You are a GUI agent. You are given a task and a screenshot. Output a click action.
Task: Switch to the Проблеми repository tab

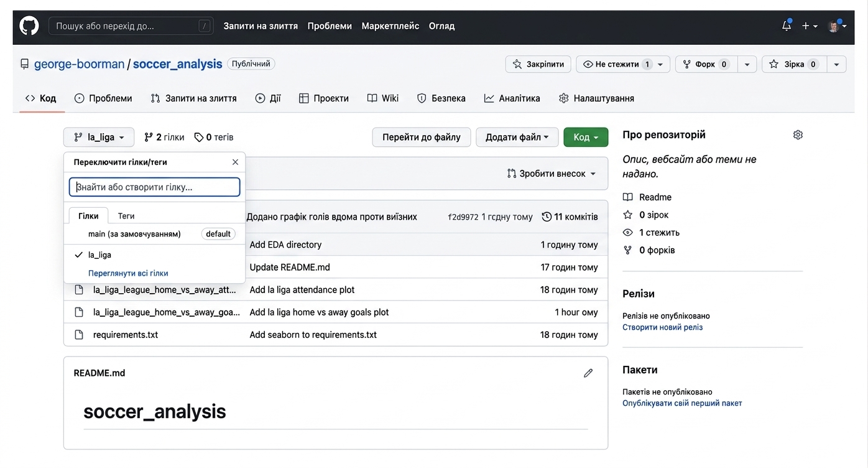point(103,98)
